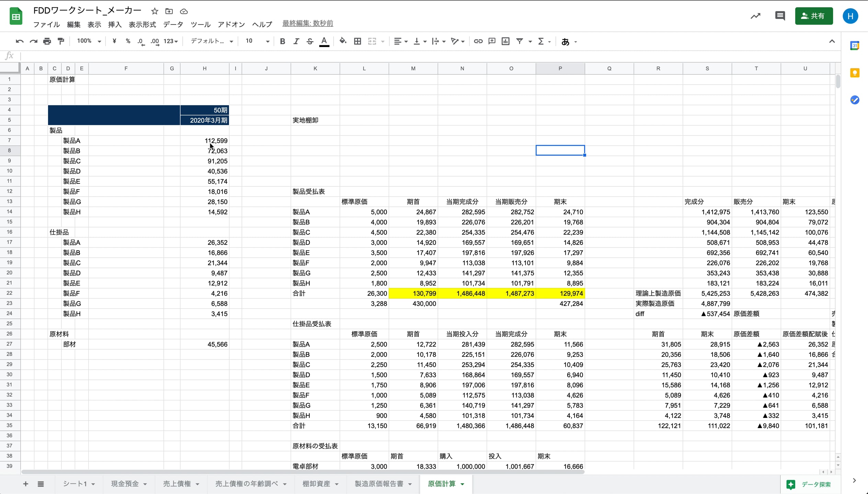868x494 pixels.
Task: Click the formula bar input field
Action: pyautogui.click(x=412, y=56)
